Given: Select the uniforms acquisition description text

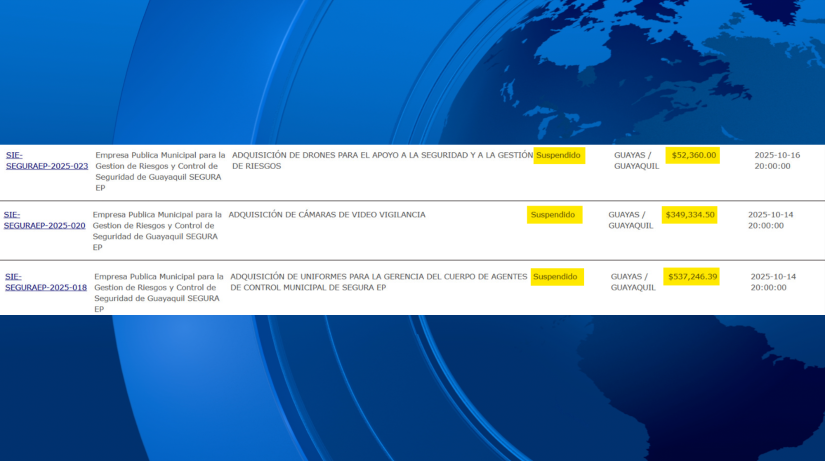Looking at the screenshot, I should [x=378, y=282].
